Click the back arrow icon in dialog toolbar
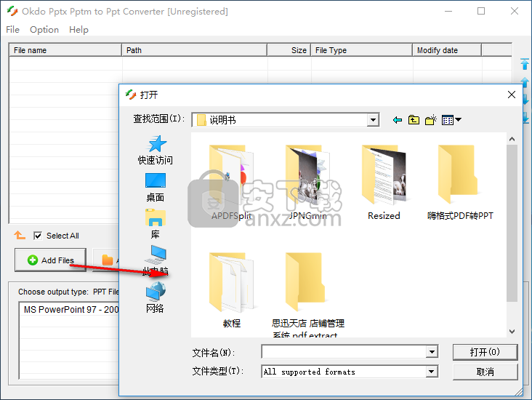Screen dimensions: 532x400 click(x=398, y=120)
